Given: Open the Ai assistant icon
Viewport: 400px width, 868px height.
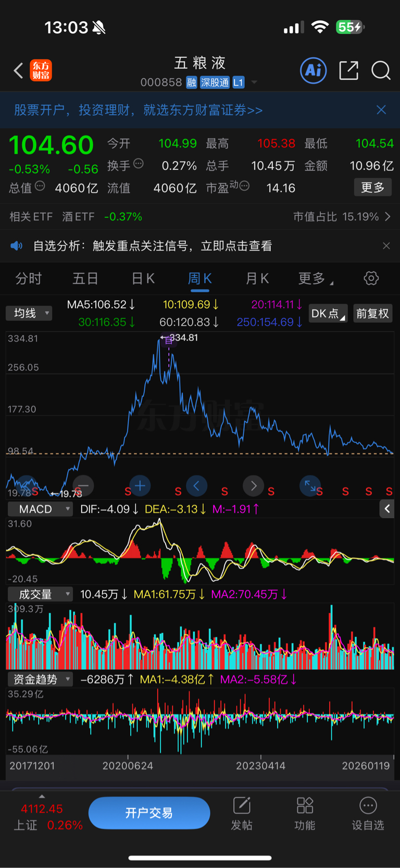Looking at the screenshot, I should (314, 70).
